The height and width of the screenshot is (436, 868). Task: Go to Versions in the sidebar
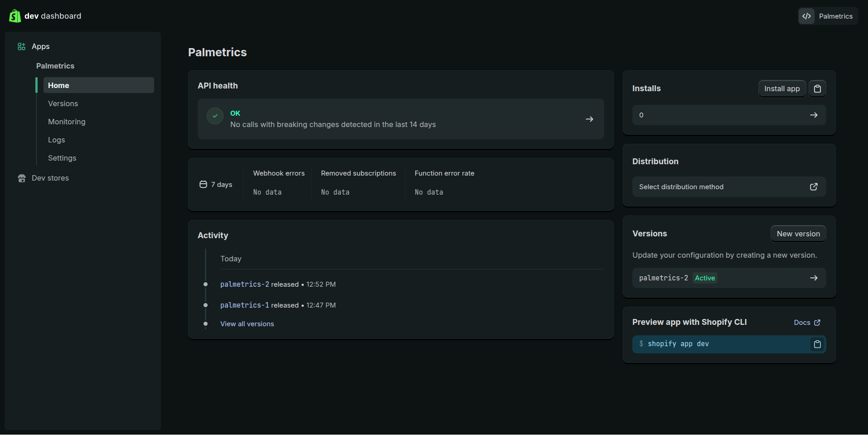point(63,104)
